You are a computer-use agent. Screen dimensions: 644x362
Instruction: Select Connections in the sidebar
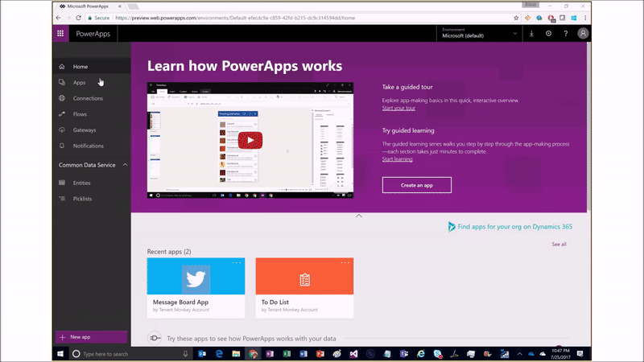(88, 98)
